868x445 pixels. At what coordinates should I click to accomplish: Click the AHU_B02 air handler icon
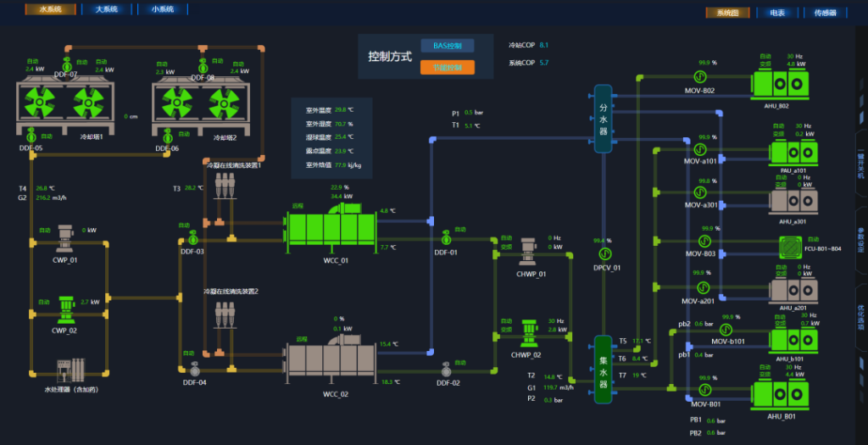click(x=780, y=84)
